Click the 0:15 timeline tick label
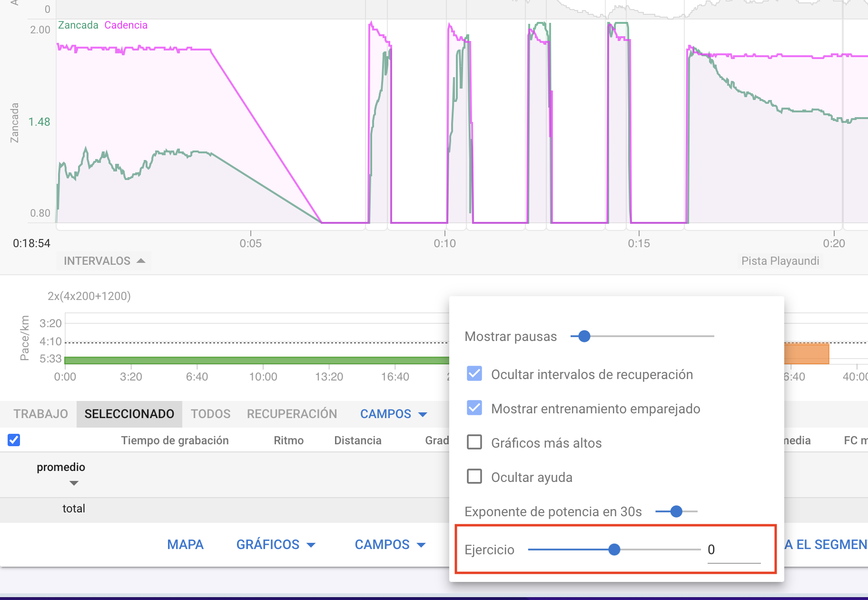 (x=639, y=243)
